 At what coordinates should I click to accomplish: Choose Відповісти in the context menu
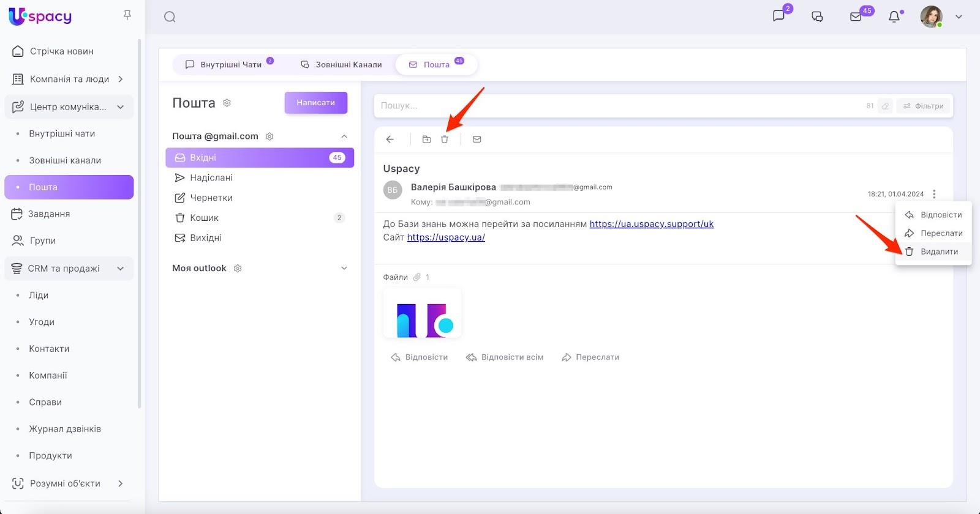click(933, 215)
